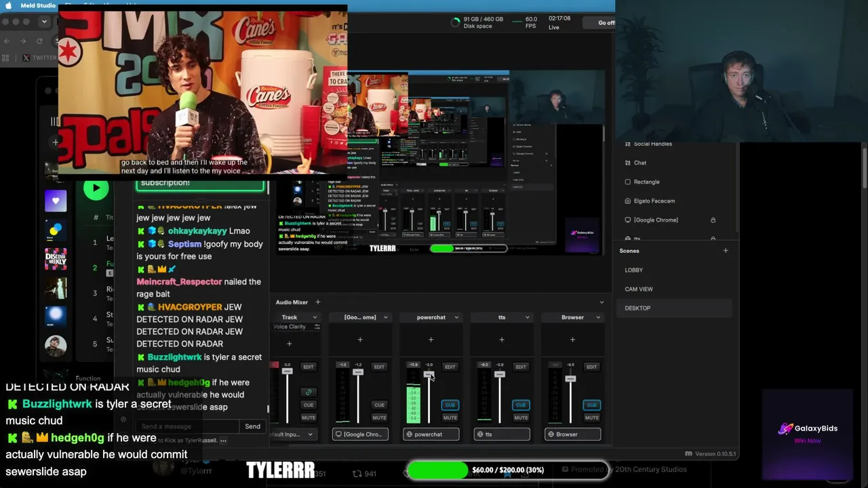Open the Track channel dropdown
The image size is (868, 488).
(315, 317)
